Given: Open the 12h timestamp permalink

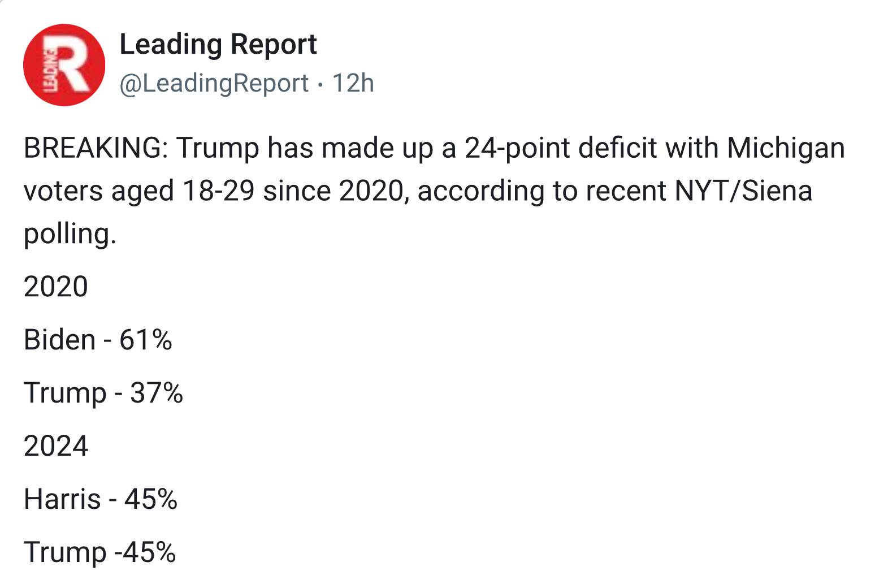Looking at the screenshot, I should [x=353, y=83].
